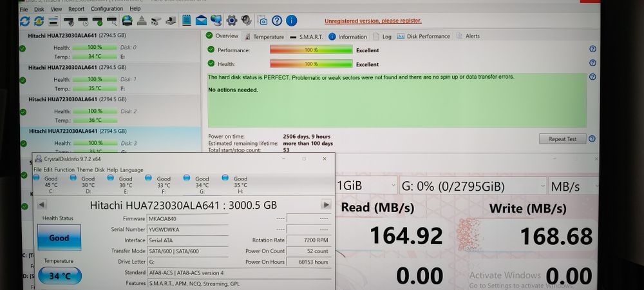644x290 pixels.
Task: Click the stacked disk list toolbar icon
Action: coord(53,21)
